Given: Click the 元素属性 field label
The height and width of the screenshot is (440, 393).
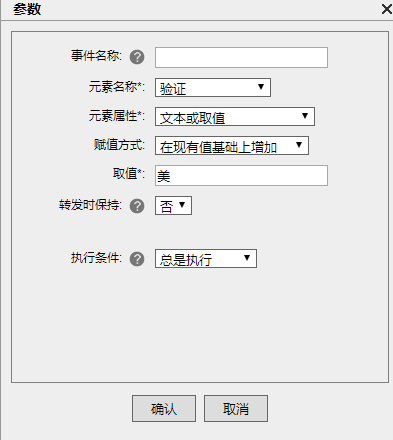Looking at the screenshot, I should (x=117, y=116).
